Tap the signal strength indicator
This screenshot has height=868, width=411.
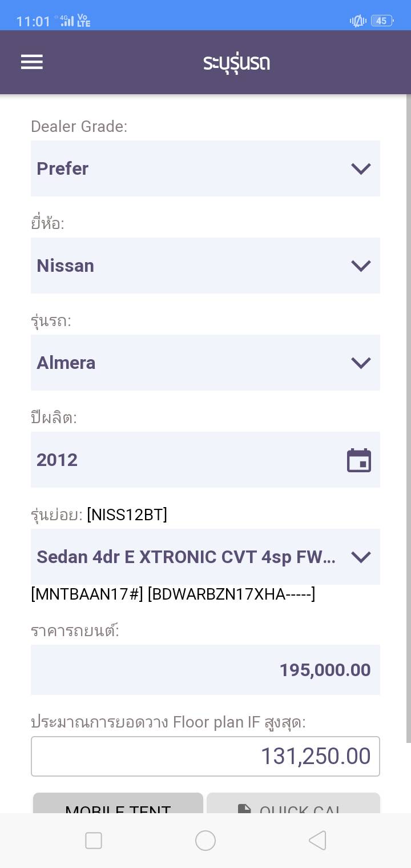pyautogui.click(x=67, y=21)
